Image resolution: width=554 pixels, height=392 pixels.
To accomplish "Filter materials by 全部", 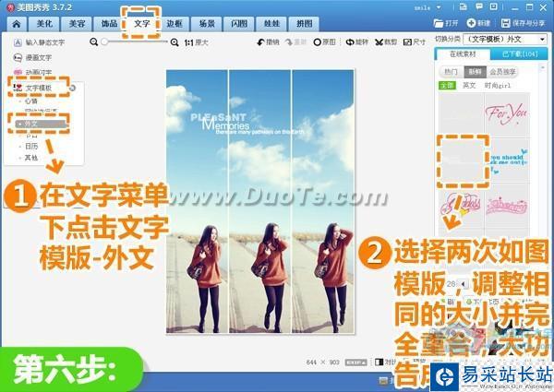I will [447, 86].
